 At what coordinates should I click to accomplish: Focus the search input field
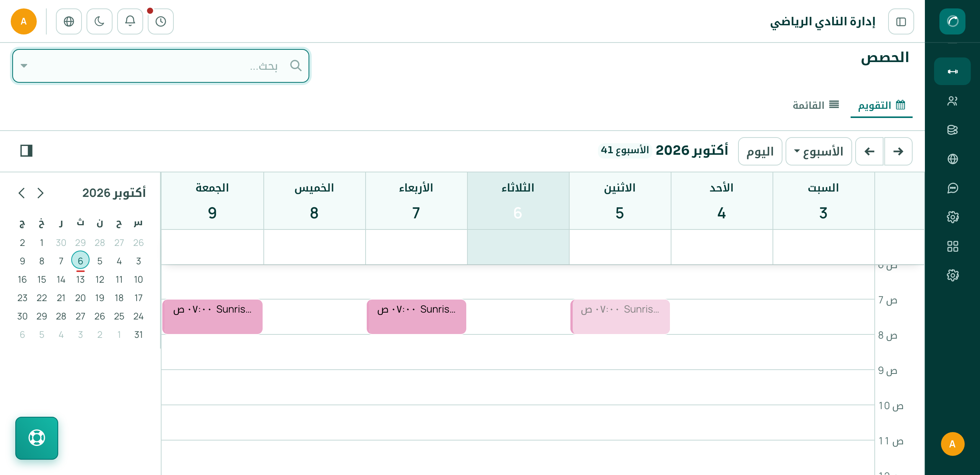[161, 66]
